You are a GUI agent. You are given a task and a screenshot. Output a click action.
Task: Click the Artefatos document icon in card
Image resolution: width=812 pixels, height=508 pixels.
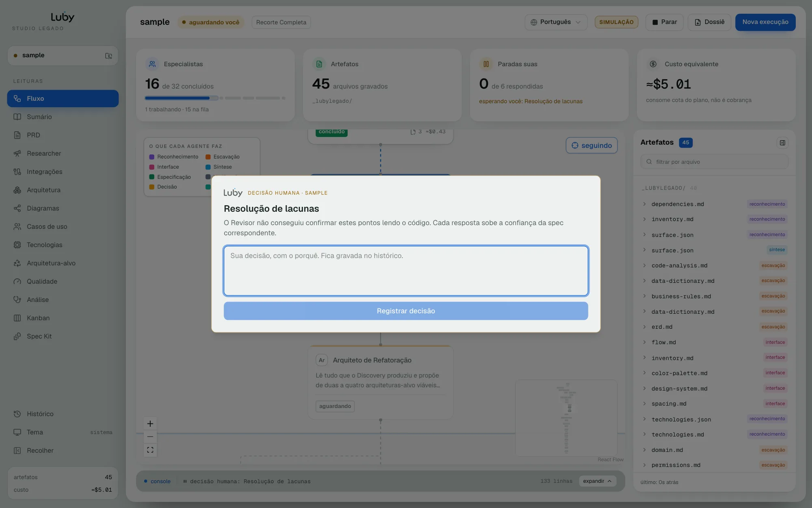(319, 64)
